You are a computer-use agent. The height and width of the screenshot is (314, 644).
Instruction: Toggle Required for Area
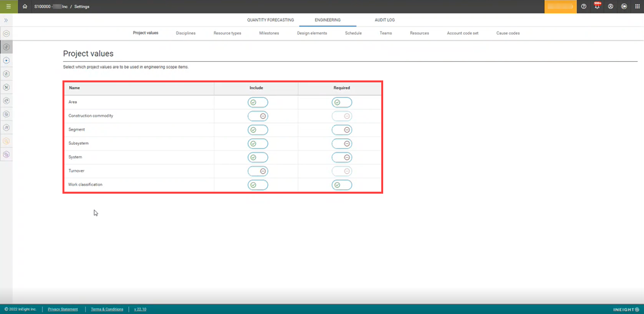point(342,102)
